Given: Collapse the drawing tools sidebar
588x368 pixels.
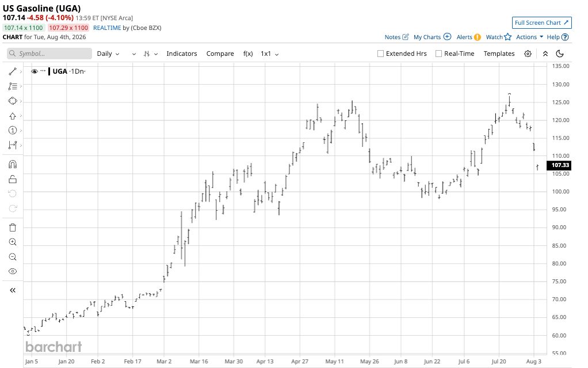Looking at the screenshot, I should (x=13, y=290).
